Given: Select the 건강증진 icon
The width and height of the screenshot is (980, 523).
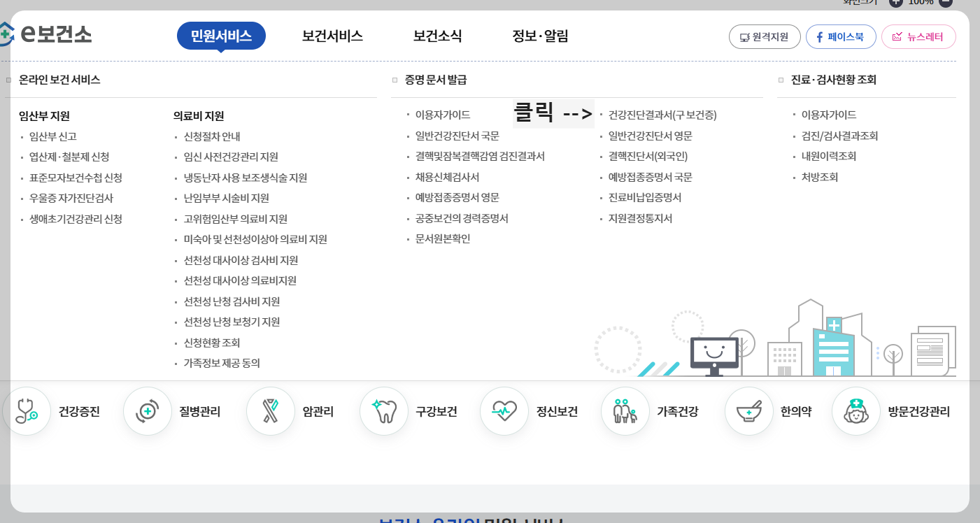Looking at the screenshot, I should point(55,412).
